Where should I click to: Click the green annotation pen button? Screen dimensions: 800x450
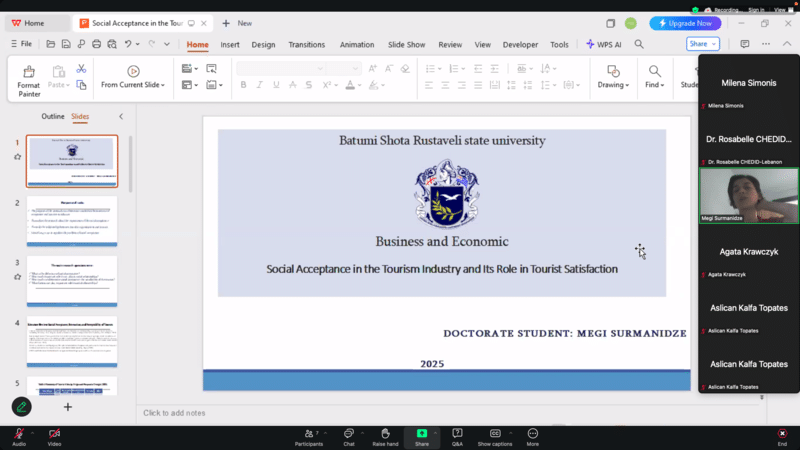(x=21, y=407)
